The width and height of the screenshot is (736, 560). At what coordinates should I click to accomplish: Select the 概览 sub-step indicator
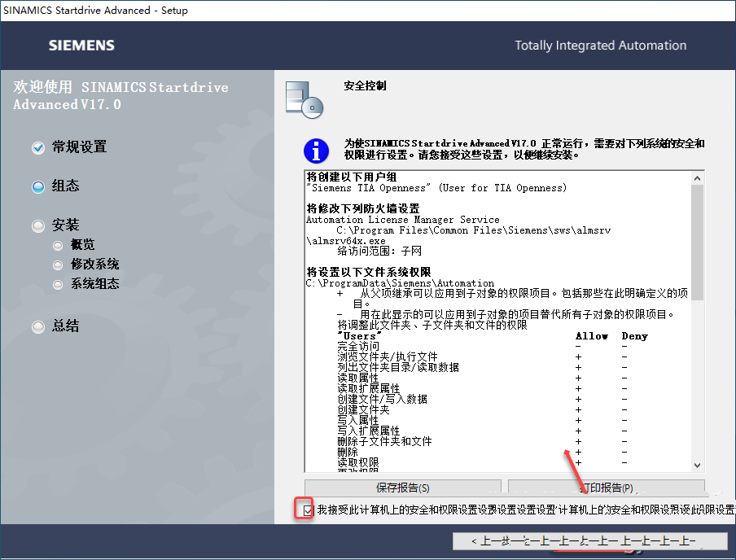tap(58, 245)
